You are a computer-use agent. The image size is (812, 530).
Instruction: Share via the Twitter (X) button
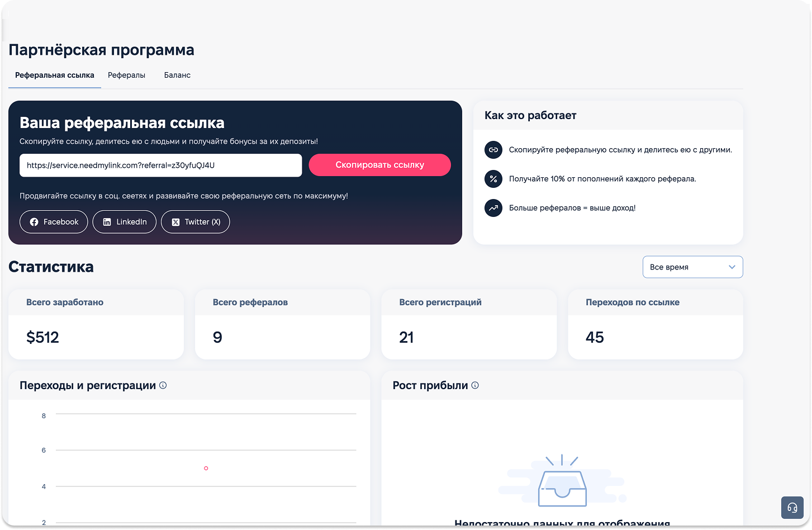click(x=196, y=222)
